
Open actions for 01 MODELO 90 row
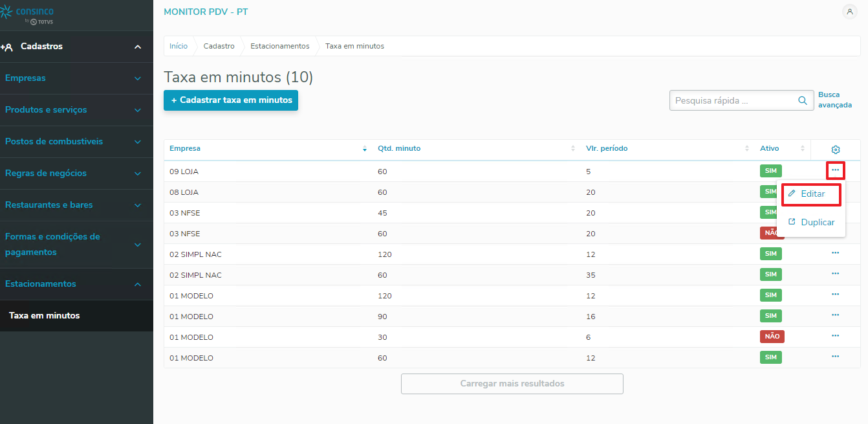tap(835, 315)
